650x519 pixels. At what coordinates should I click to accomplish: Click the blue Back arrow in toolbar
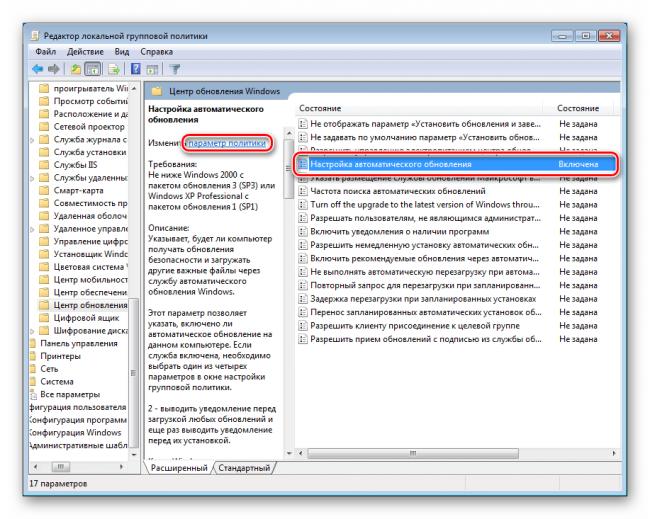38,69
